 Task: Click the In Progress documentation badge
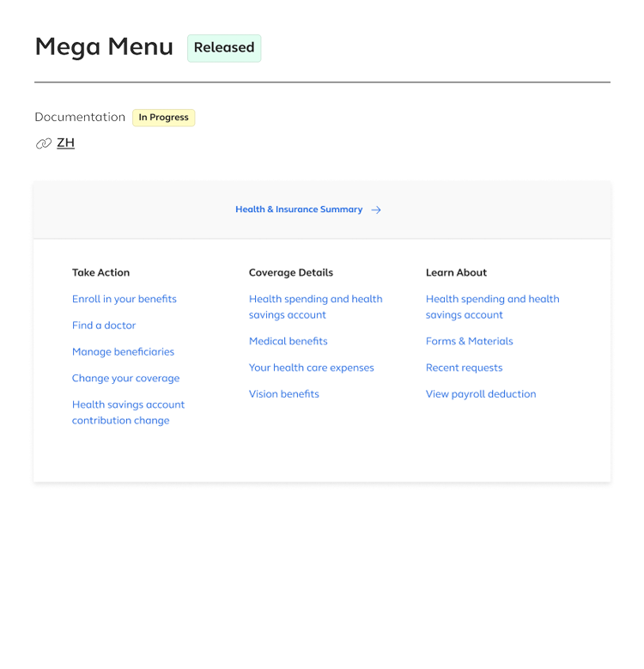click(163, 118)
